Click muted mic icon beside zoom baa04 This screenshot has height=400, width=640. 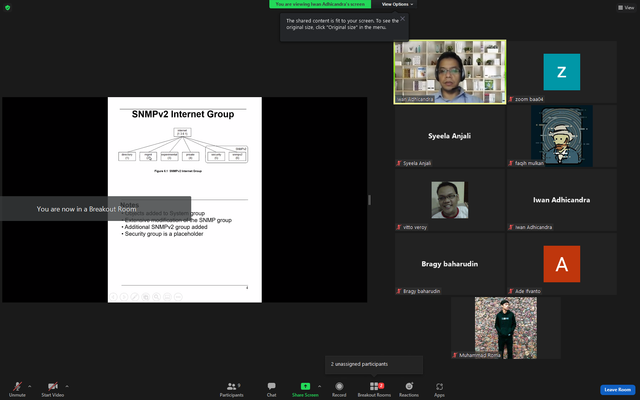pos(511,99)
